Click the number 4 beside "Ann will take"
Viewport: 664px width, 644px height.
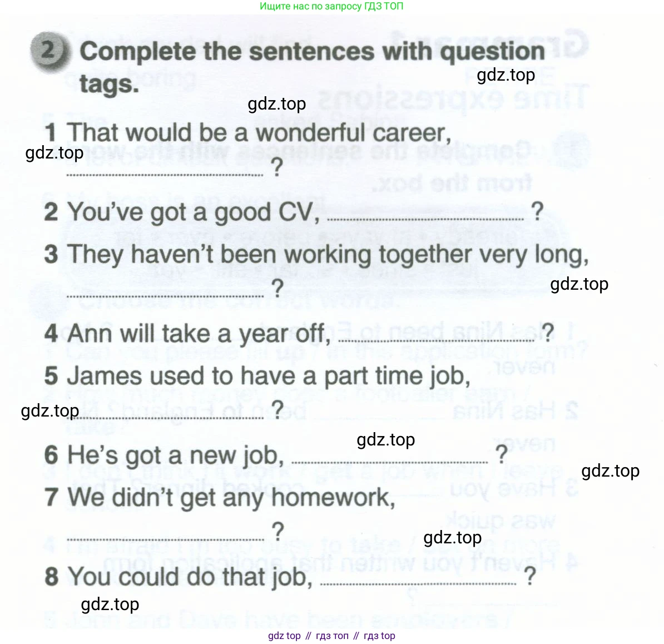pos(51,334)
